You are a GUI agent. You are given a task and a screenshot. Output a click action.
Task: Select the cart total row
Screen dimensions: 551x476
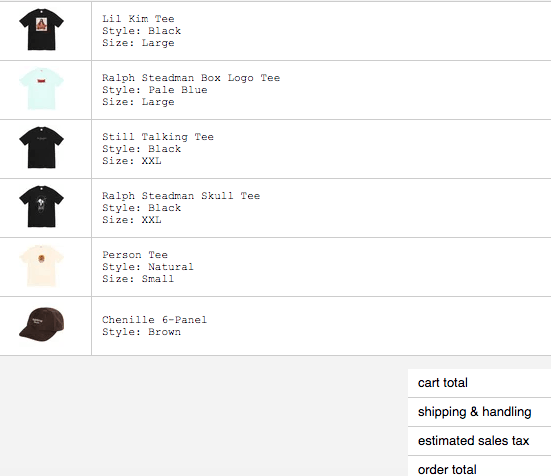pos(479,383)
